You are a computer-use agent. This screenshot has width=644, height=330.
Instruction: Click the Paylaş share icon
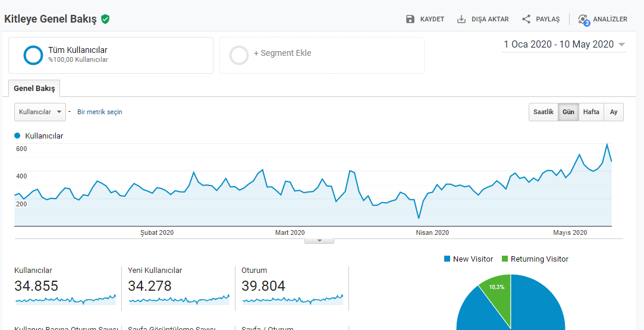526,19
